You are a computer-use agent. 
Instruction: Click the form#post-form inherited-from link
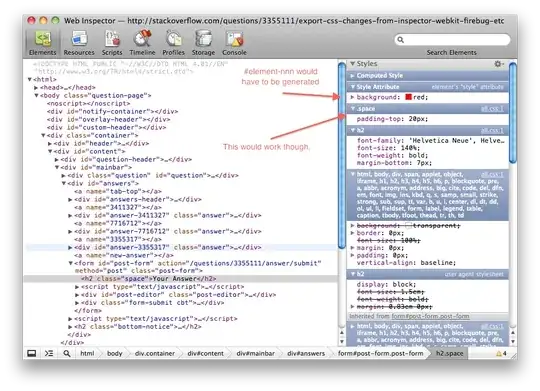pos(430,316)
